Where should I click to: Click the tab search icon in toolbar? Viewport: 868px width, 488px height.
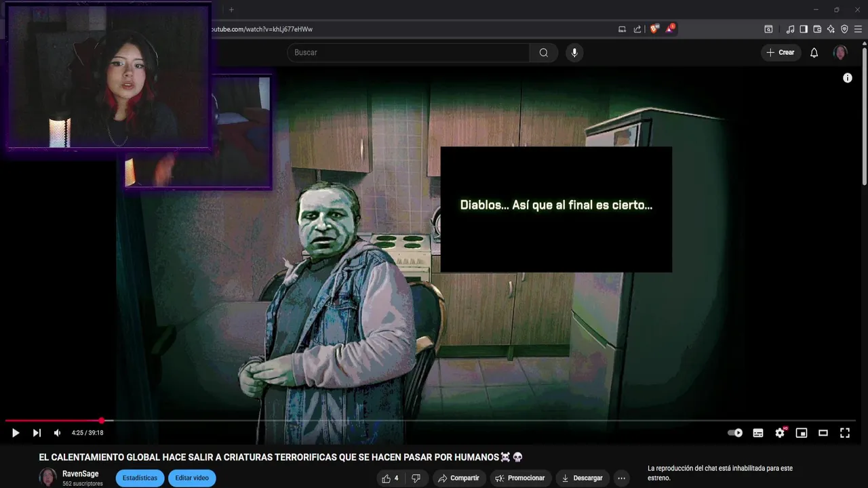pos(768,29)
